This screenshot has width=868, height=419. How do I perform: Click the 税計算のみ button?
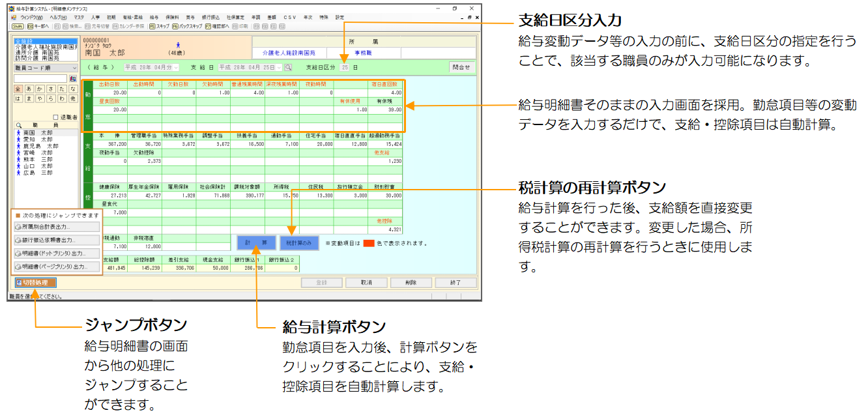299,243
